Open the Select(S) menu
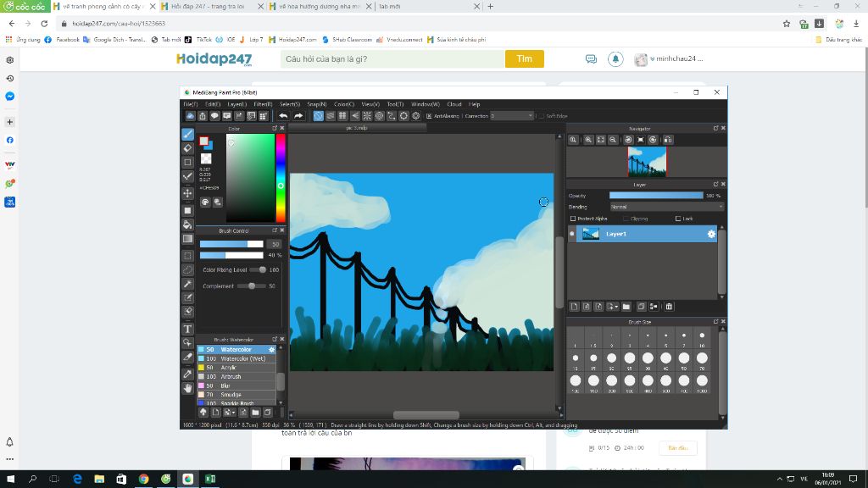 pyautogui.click(x=290, y=104)
